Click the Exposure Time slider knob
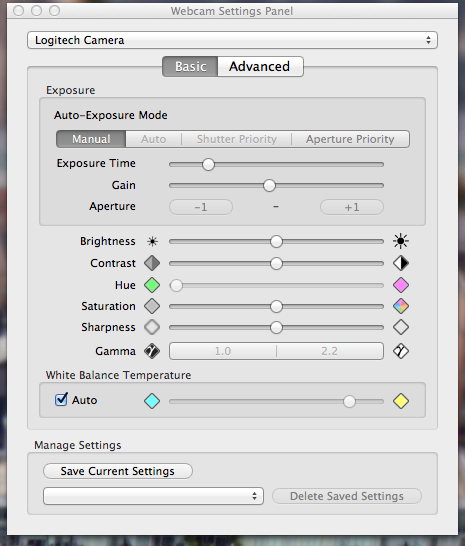Viewport: 465px width, 546px height. [x=208, y=164]
